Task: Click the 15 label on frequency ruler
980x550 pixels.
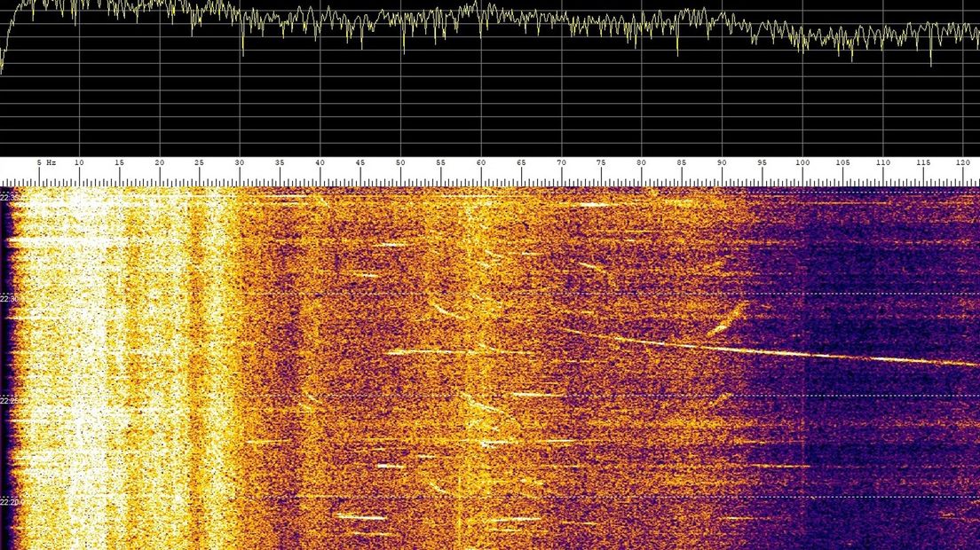Action: 119,163
